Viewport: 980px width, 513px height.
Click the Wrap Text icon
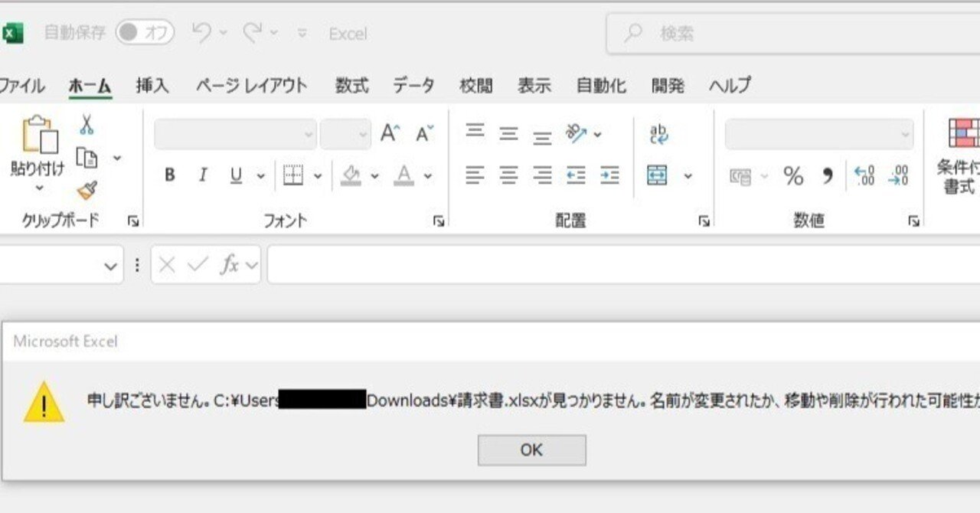(x=657, y=134)
